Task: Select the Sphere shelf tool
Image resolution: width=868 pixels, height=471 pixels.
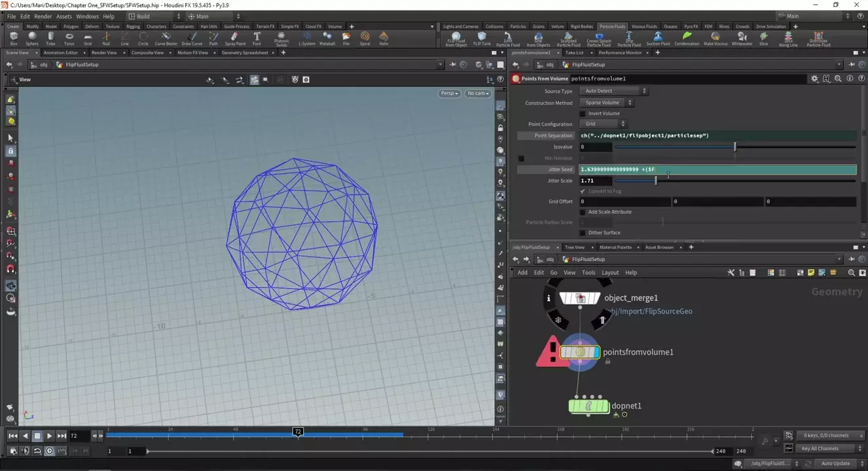Action: [x=32, y=39]
